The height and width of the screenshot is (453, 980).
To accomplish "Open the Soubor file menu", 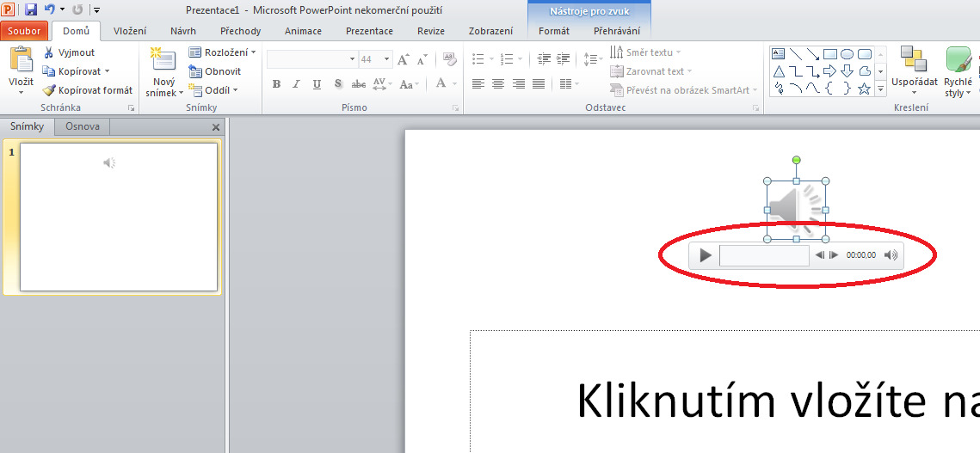I will (25, 31).
